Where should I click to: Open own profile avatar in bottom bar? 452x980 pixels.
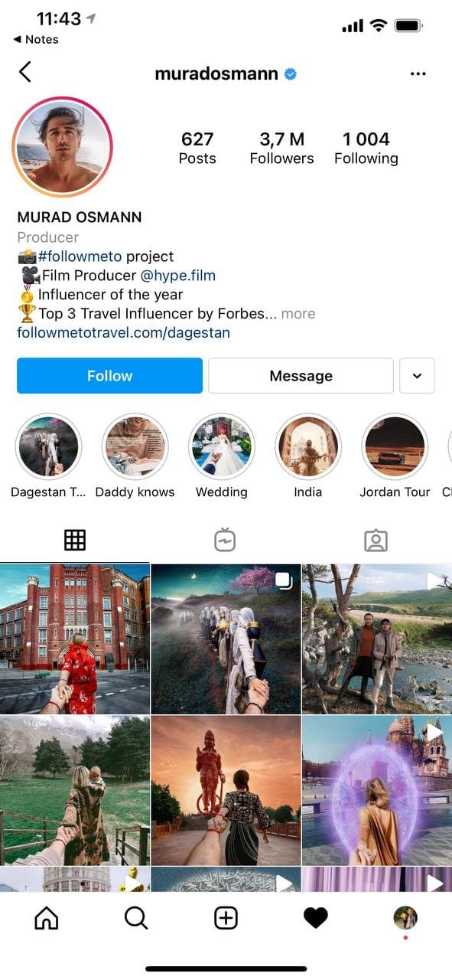(x=405, y=917)
